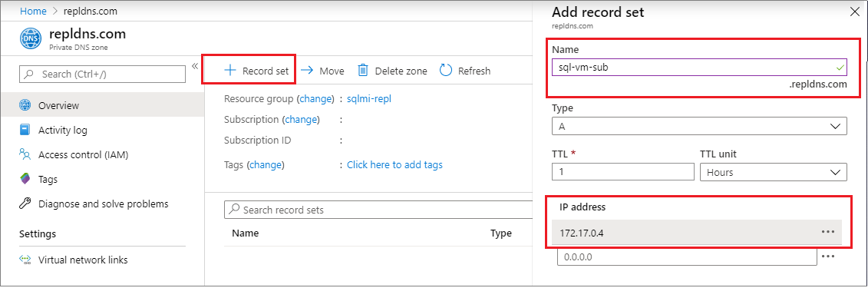Expand the Type dropdown showing A

pos(699,126)
